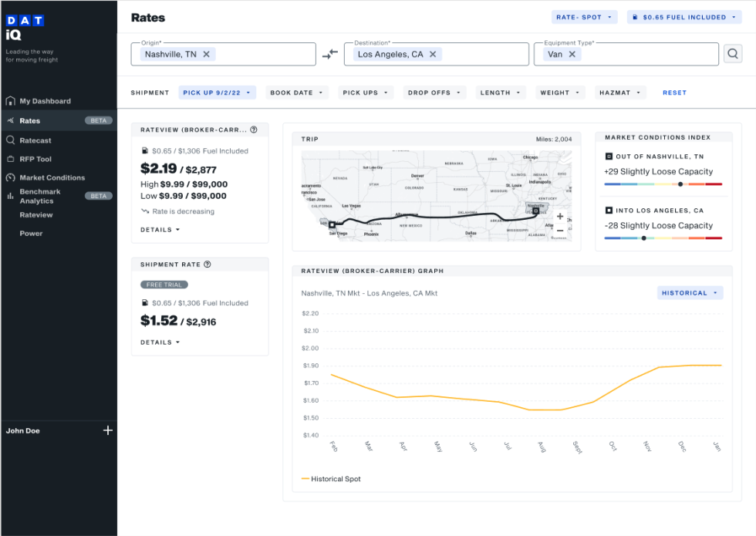Viewport: 756px width, 536px height.
Task: Swap origin and destination with arrows icon
Action: [x=330, y=55]
